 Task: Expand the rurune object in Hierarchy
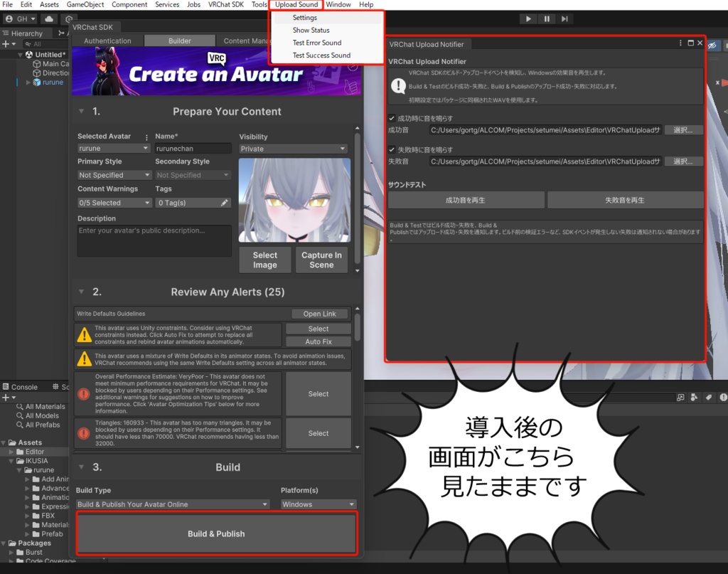28,83
